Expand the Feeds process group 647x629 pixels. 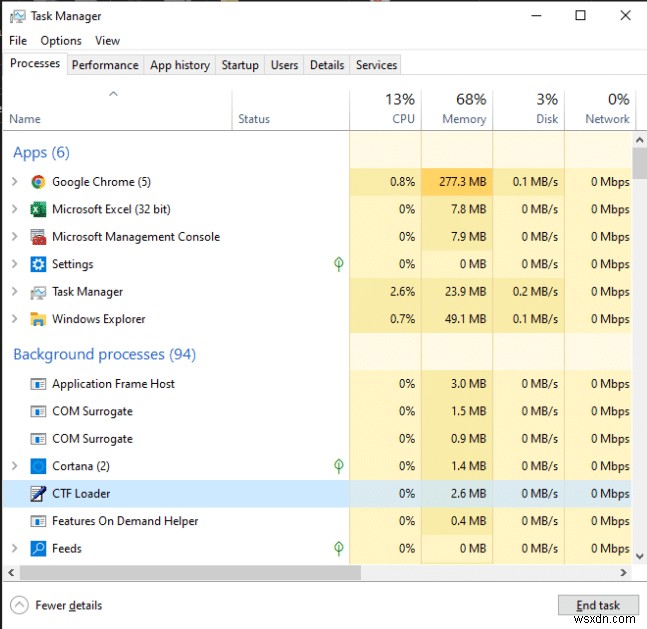[x=14, y=549]
